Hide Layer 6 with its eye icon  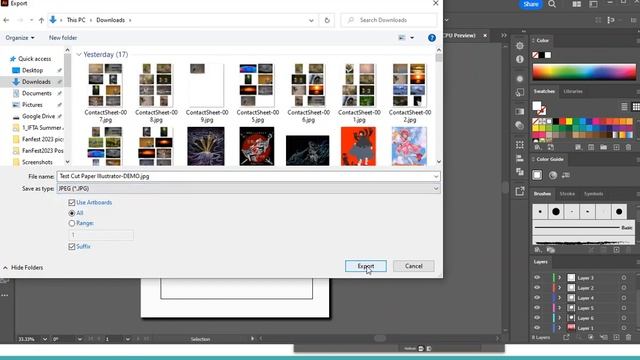click(x=537, y=318)
